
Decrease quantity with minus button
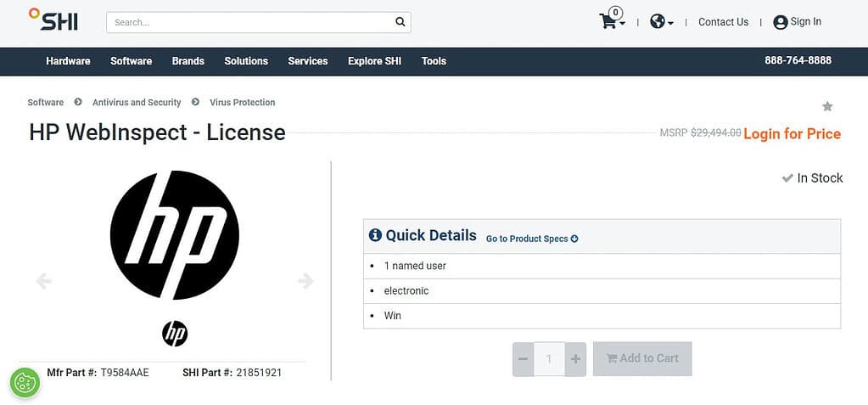pyautogui.click(x=524, y=359)
